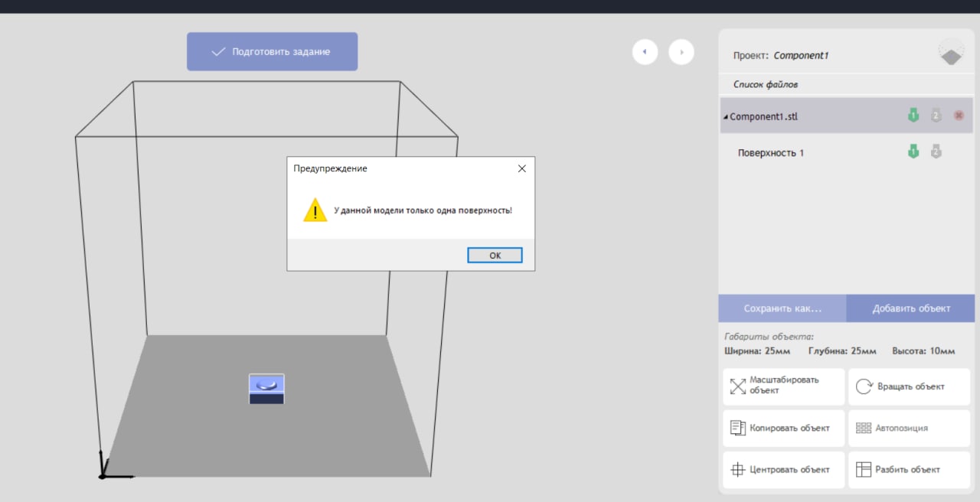Click the Масштабировать объект scale icon
The width and height of the screenshot is (980, 502).
(x=737, y=386)
